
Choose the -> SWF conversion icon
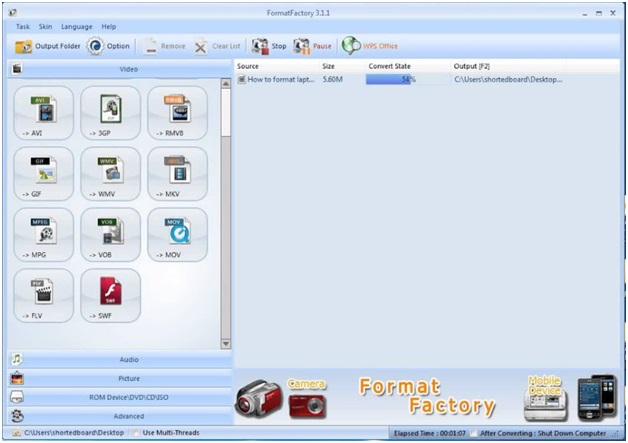coord(111,296)
